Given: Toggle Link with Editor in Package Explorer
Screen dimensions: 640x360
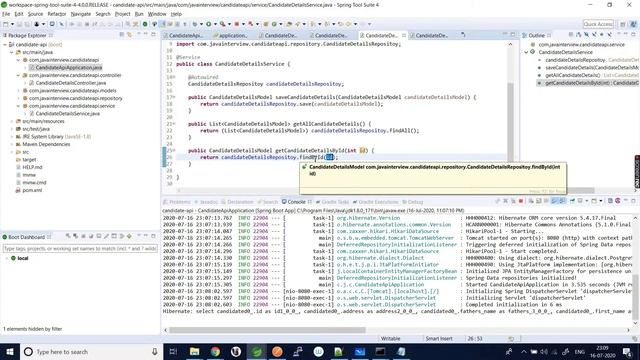Looking at the screenshot, I should [x=129, y=35].
